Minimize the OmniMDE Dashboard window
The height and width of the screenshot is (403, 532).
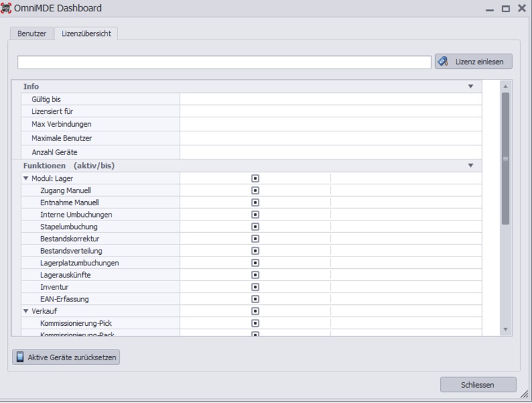(490, 8)
